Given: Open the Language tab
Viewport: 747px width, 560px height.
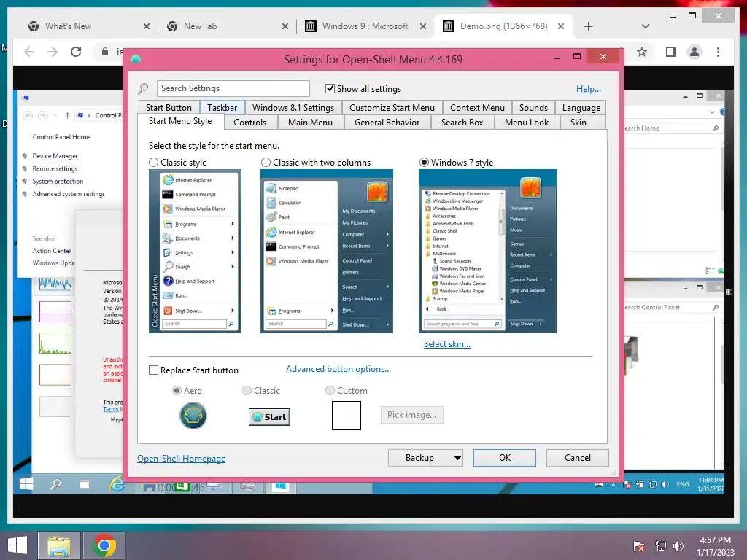Looking at the screenshot, I should pos(581,108).
